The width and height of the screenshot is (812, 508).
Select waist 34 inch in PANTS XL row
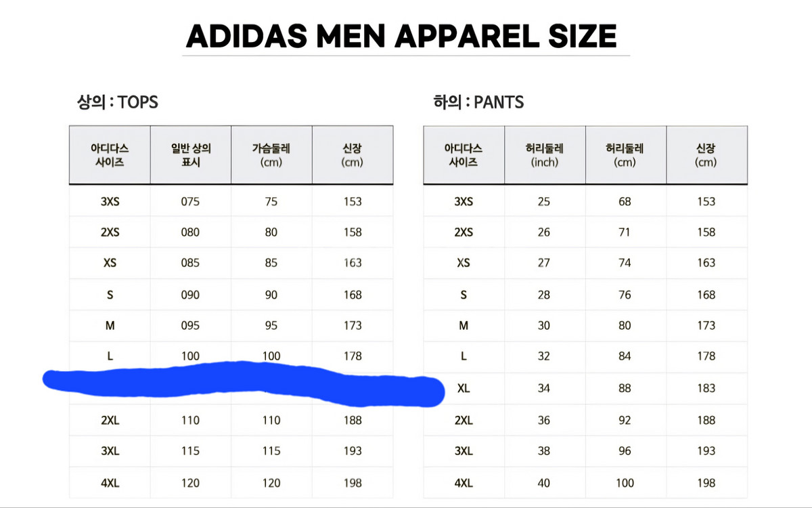tap(544, 389)
